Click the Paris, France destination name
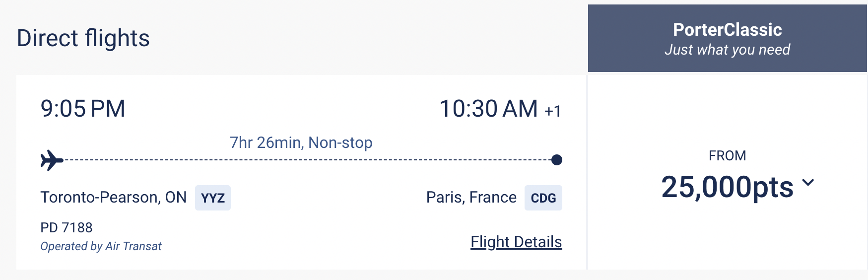The height and width of the screenshot is (280, 868). point(471,198)
